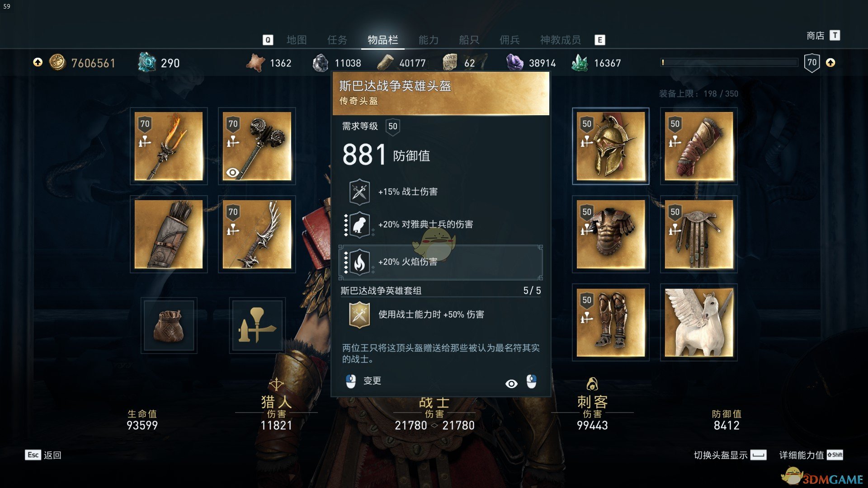868x488 pixels.
Task: Switch to the 地图 map tab
Action: pos(297,40)
